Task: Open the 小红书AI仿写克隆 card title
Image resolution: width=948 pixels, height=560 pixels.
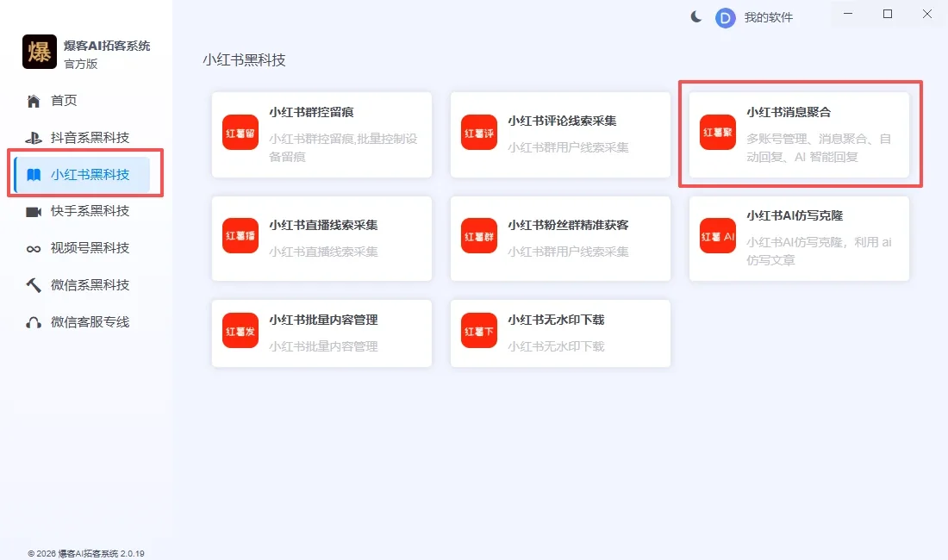Action: tap(795, 215)
